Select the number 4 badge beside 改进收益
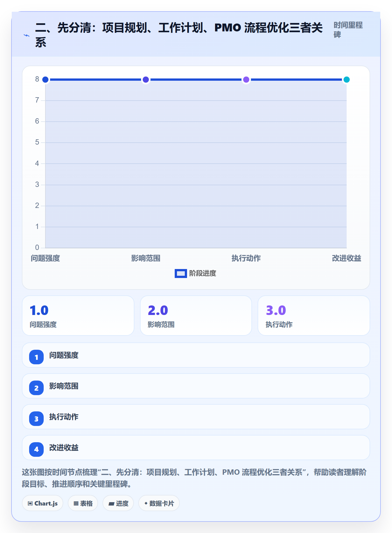Viewport: 392px width, 533px height. [36, 449]
